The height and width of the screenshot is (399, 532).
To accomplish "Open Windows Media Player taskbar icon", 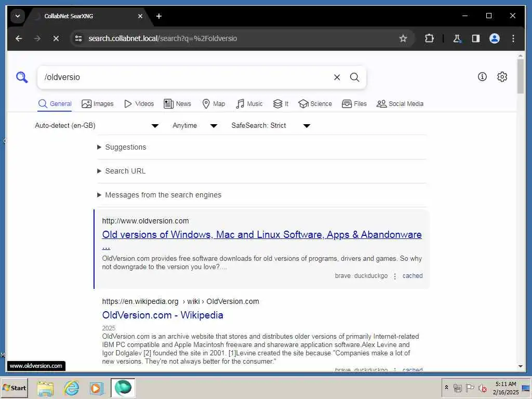I will point(96,388).
